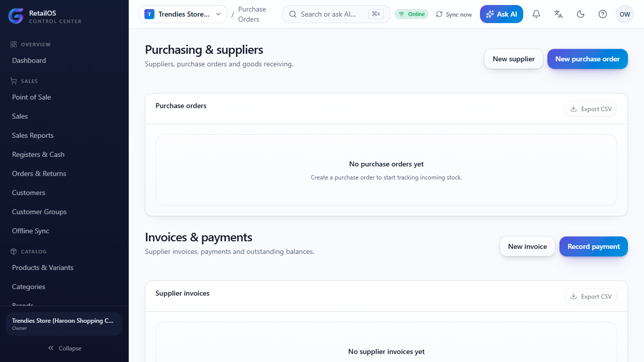Click the search magnifier icon
The image size is (644, 362).
pos(293,14)
